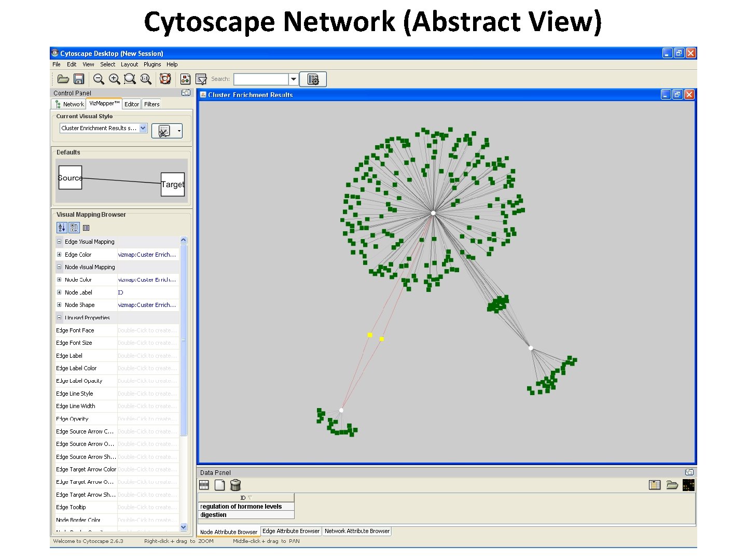Click the Search input field
The width and height of the screenshot is (747, 560).
(x=261, y=79)
